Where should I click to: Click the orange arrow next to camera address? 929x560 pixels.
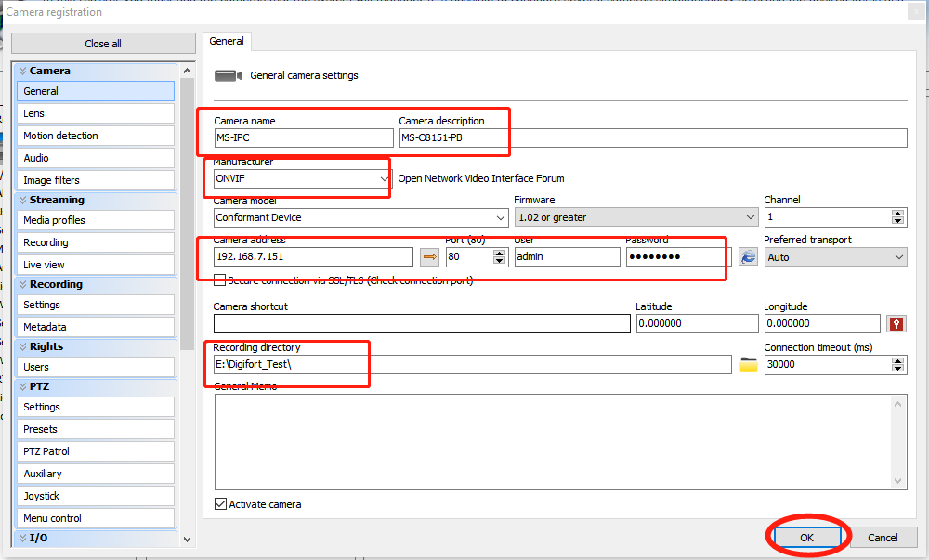tap(429, 257)
